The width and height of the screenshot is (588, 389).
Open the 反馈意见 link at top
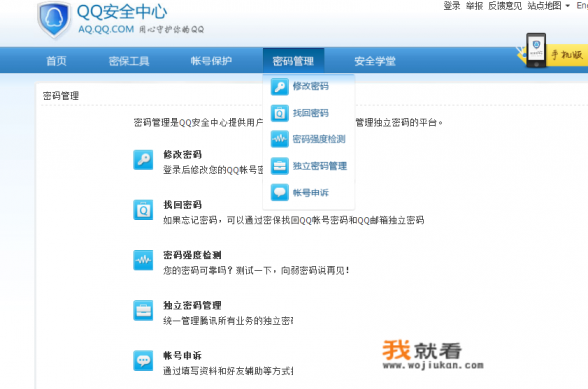pos(505,6)
